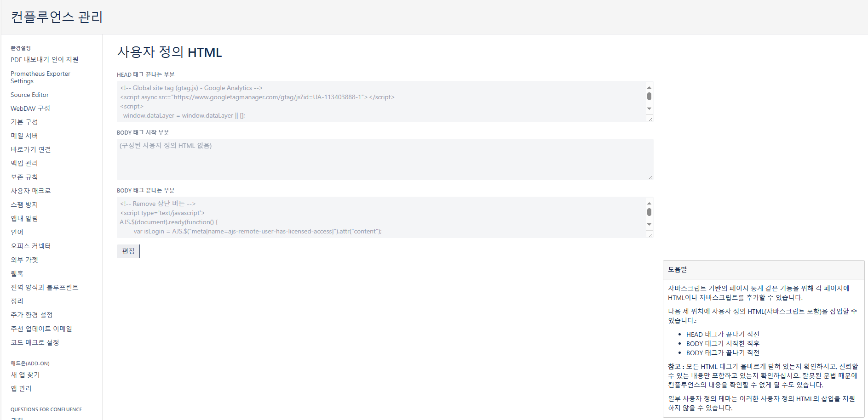Click resize handle of HEAD text area
This screenshot has height=420, width=868.
(x=650, y=119)
